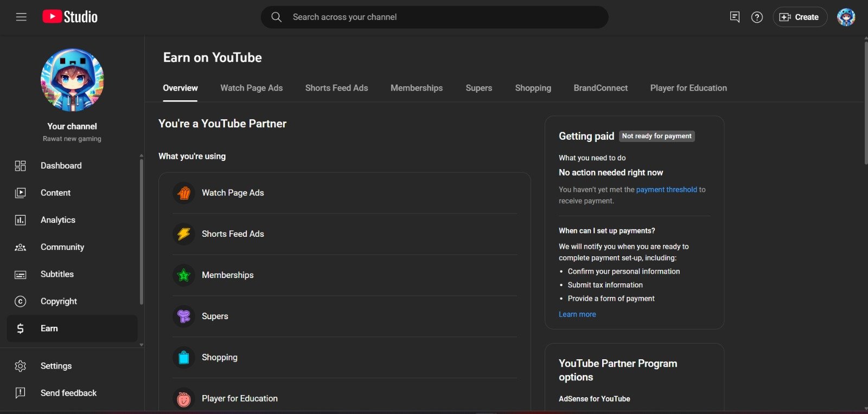This screenshot has height=414, width=868.
Task: Click the AdSense for YouTube text
Action: point(595,399)
